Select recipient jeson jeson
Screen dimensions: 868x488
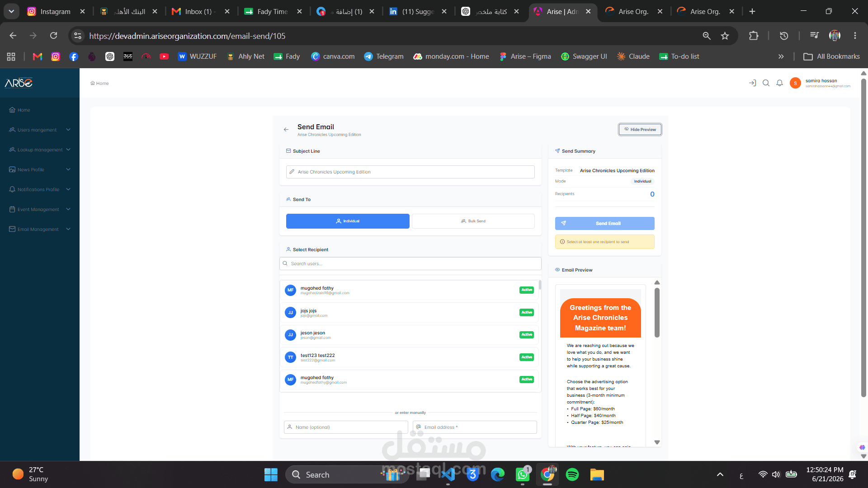coord(409,335)
